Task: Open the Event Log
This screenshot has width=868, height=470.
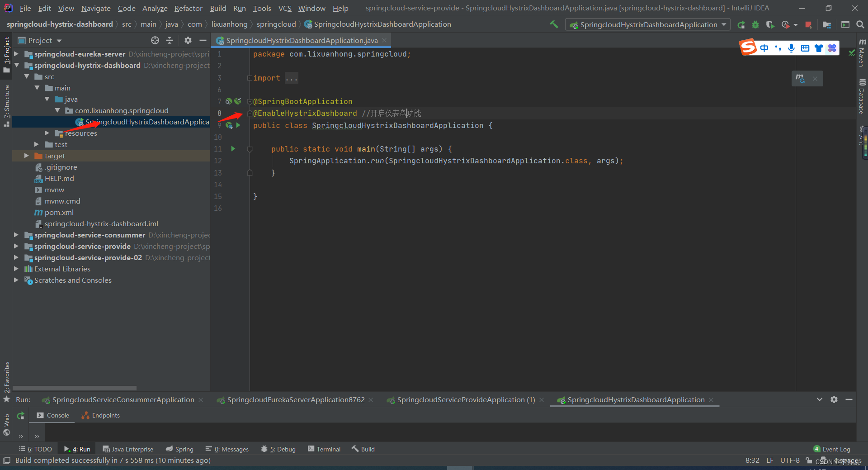Action: (832, 449)
